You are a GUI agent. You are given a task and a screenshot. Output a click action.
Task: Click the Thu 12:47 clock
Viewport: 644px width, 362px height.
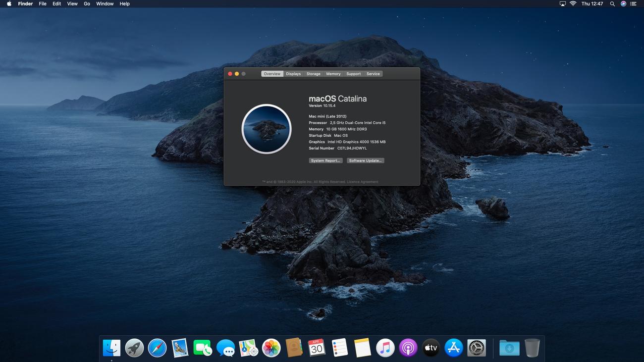click(592, 3)
